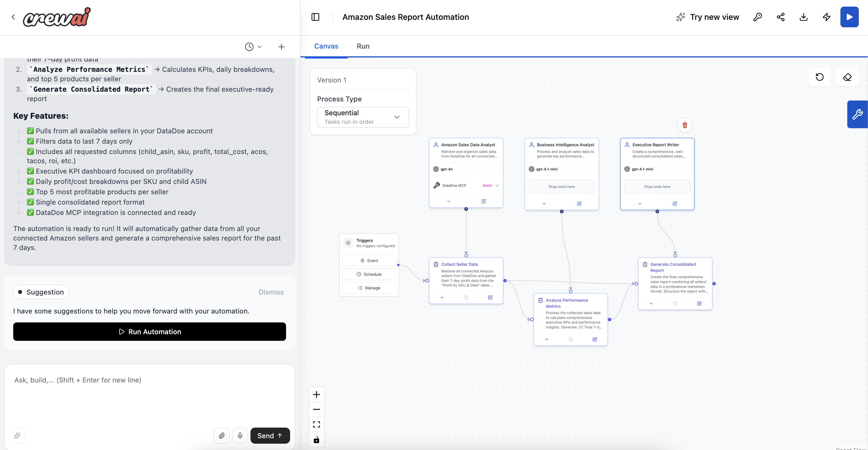Go back with the left chevron arrow
This screenshot has width=868, height=450.
point(13,17)
